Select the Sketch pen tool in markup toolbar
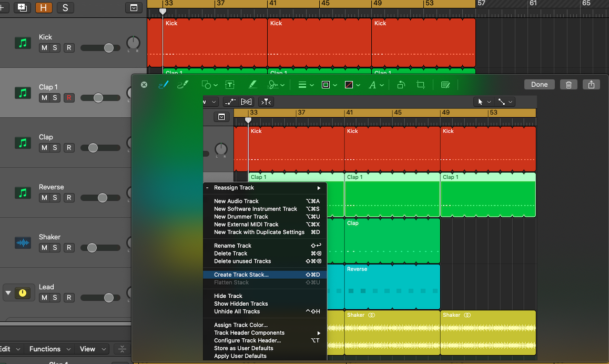 pos(164,85)
